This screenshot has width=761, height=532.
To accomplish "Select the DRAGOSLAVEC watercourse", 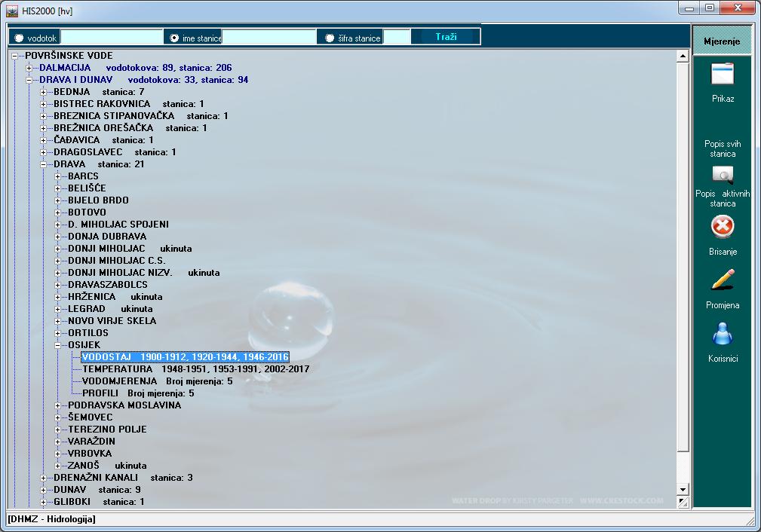I will (x=115, y=152).
